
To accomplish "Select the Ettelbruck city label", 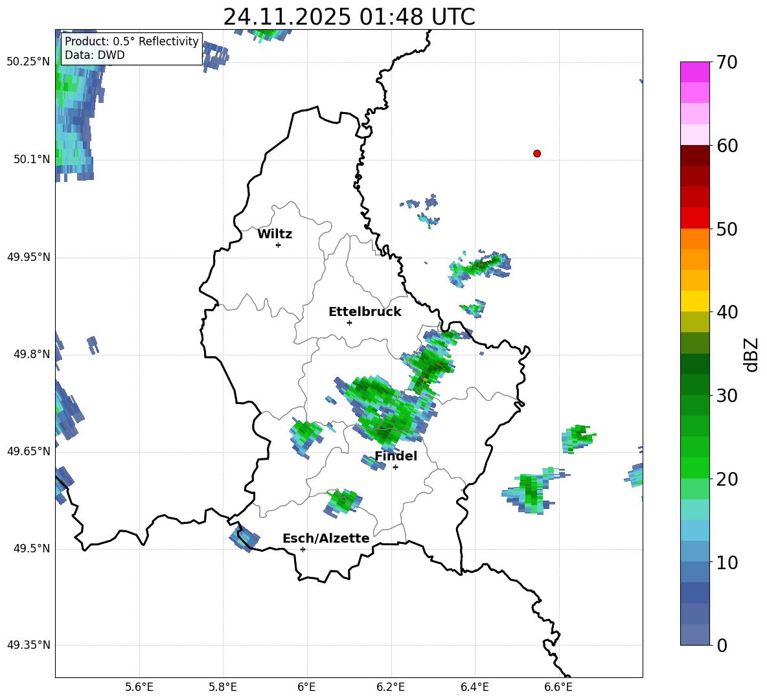I will click(365, 312).
